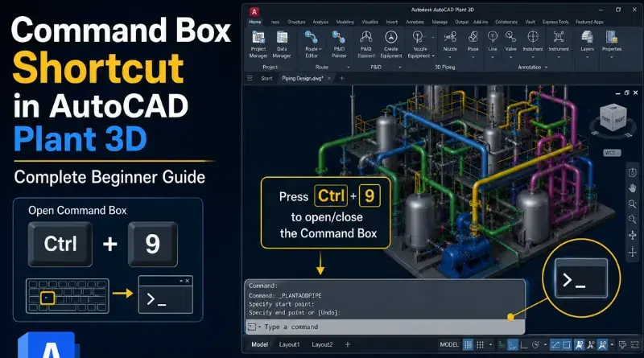Select the Pipe tool in 3D Piping
This screenshot has height=358, width=644.
tap(473, 41)
